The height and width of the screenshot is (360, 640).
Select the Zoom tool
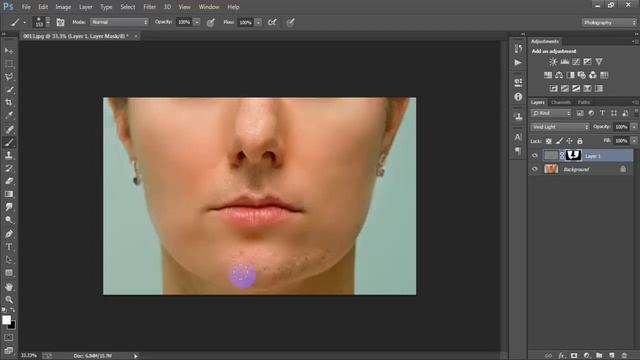pyautogui.click(x=9, y=300)
